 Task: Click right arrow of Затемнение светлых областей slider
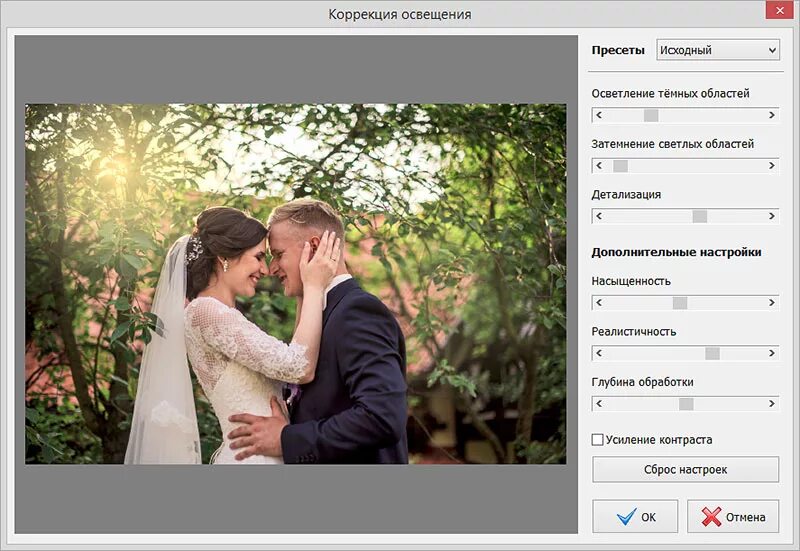772,166
